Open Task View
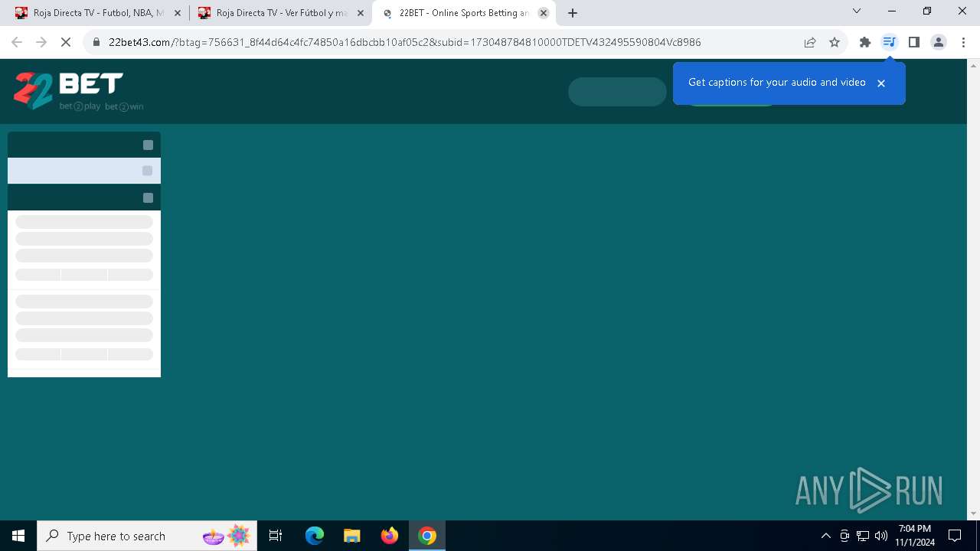Image resolution: width=980 pixels, height=551 pixels. 276,536
